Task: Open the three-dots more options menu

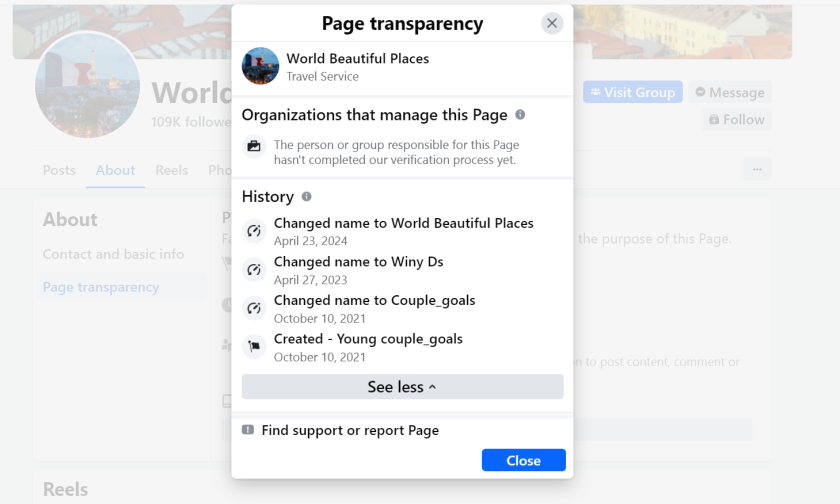Action: 757,169
